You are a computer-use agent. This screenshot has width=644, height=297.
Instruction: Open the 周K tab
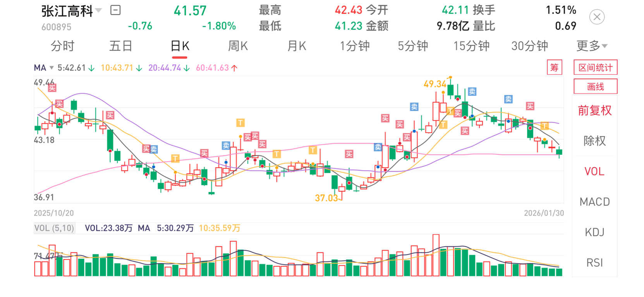pos(238,46)
